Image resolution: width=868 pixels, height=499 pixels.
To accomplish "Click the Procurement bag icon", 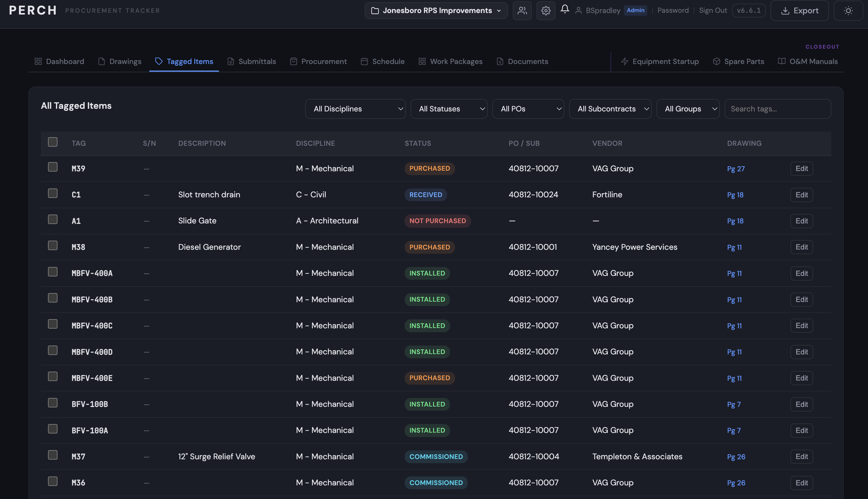I will point(293,61).
